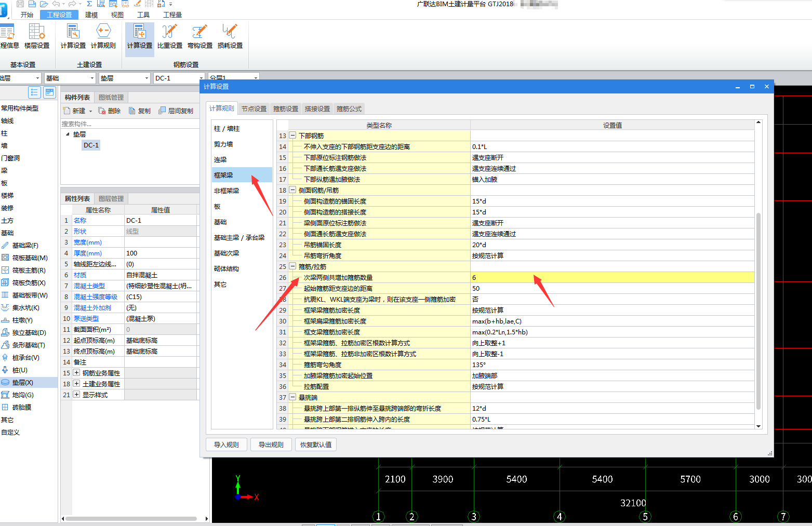This screenshot has width=812, height=526.
Task: Select 筏板负筋(X) item
Action: (x=29, y=282)
